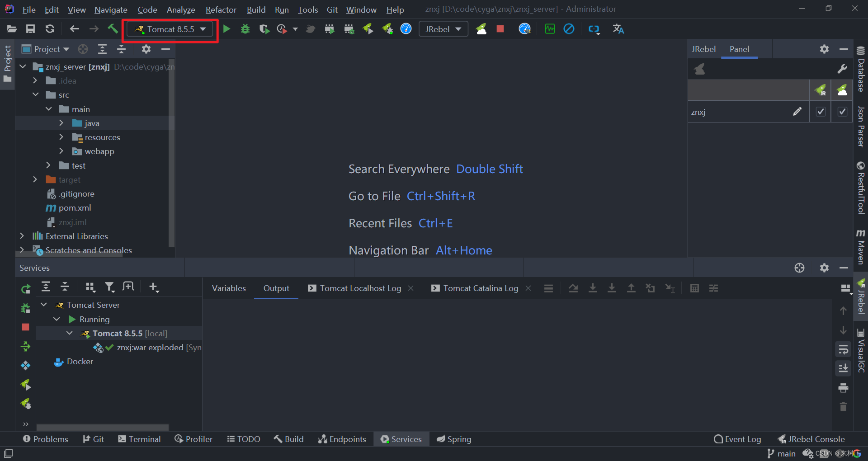The width and height of the screenshot is (868, 461).
Task: Run with coverage shield icon
Action: pyautogui.click(x=264, y=29)
